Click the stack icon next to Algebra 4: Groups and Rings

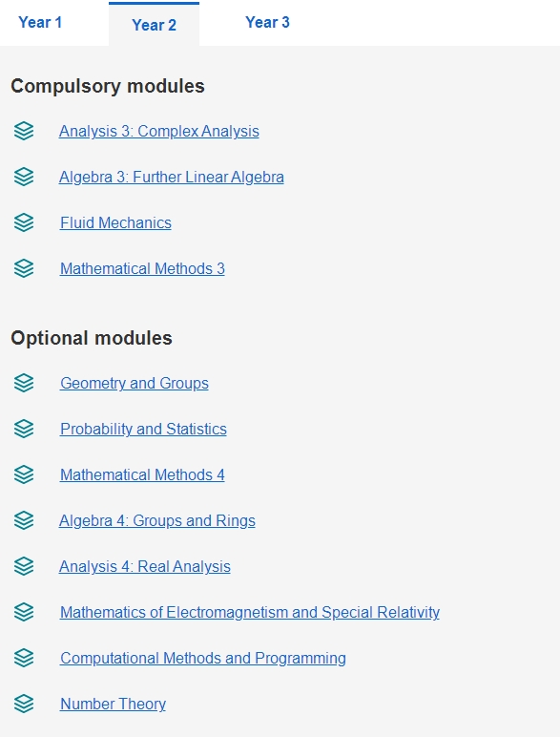pyautogui.click(x=24, y=520)
